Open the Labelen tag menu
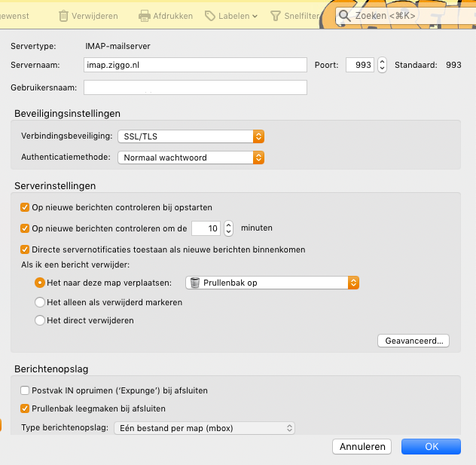Viewport: 476px width, 465px height. [231, 16]
